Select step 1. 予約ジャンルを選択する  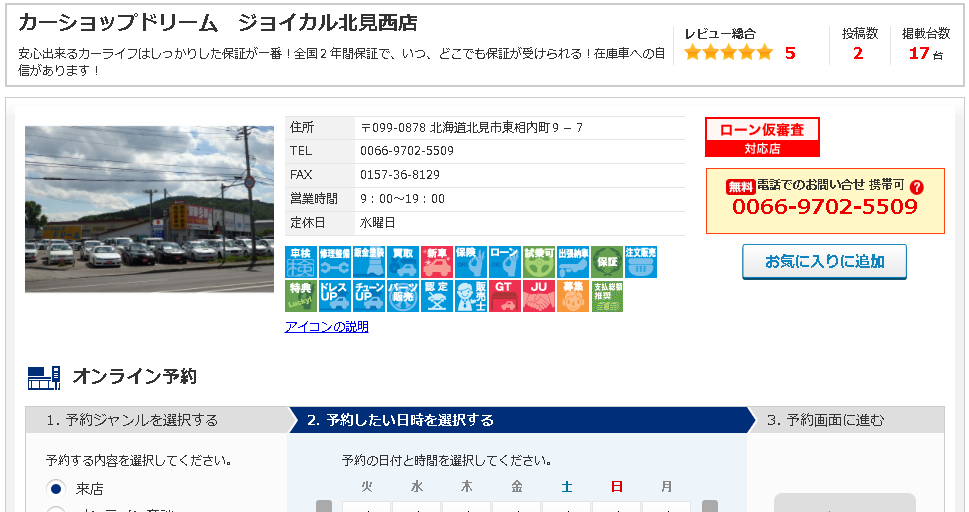click(157, 420)
